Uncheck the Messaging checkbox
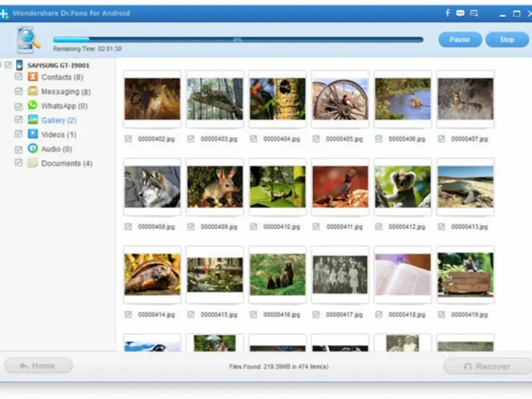 pyautogui.click(x=19, y=91)
